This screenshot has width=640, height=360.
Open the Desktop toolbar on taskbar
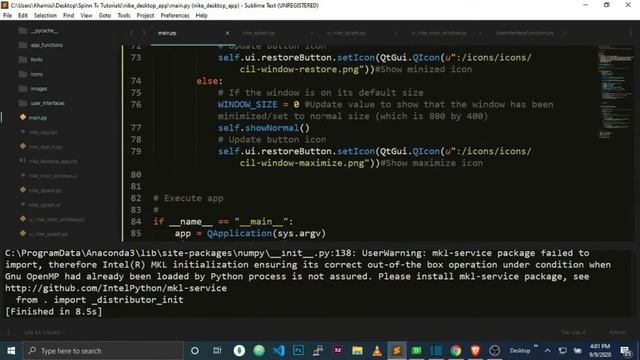pos(520,351)
